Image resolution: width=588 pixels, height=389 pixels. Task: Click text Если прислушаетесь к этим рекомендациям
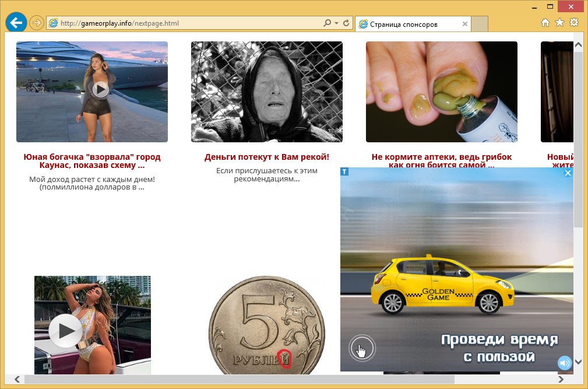pos(267,175)
